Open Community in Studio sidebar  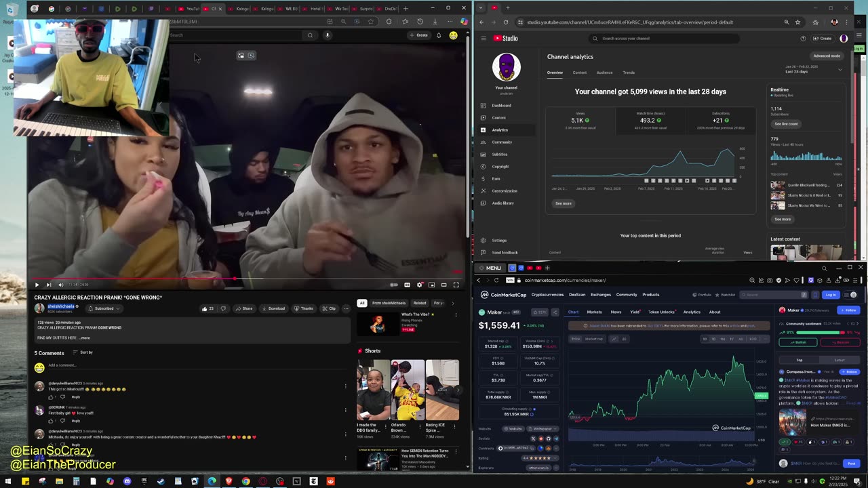(502, 142)
